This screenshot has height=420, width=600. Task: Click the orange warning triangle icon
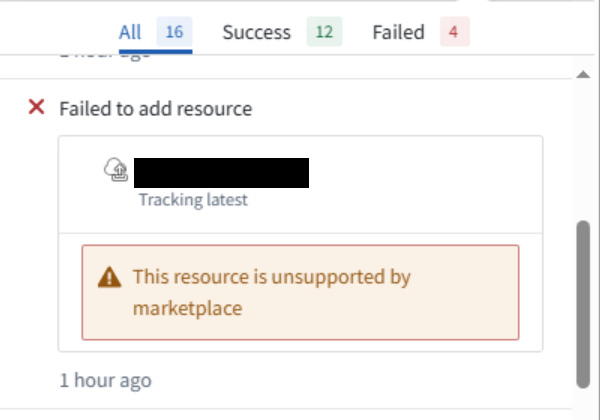[x=109, y=277]
